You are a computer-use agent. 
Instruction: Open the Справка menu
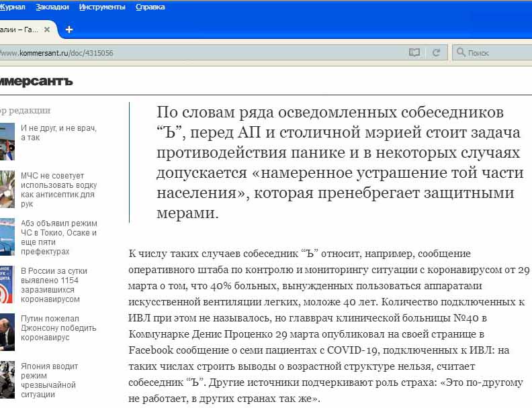[150, 7]
